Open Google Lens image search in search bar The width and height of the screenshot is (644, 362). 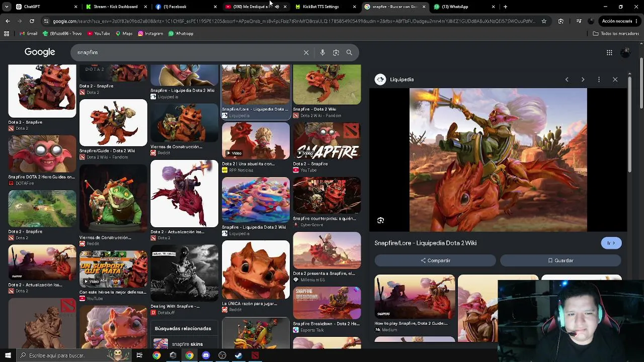(336, 52)
